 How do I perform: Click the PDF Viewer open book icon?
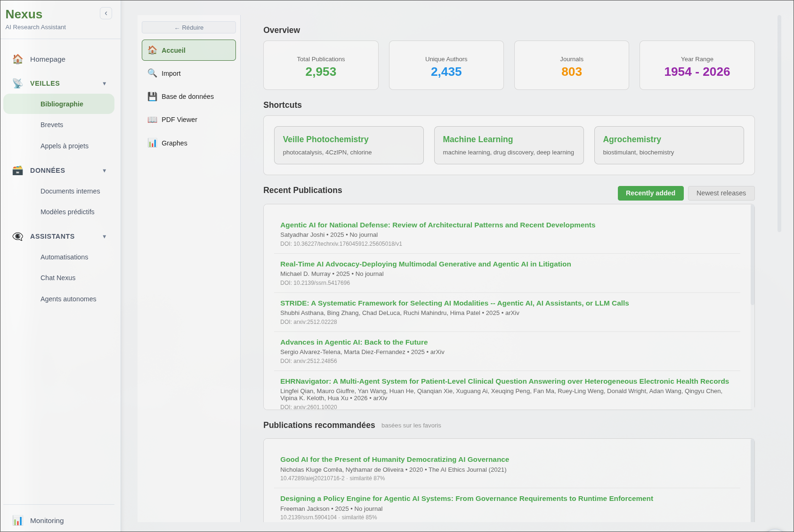coord(153,120)
